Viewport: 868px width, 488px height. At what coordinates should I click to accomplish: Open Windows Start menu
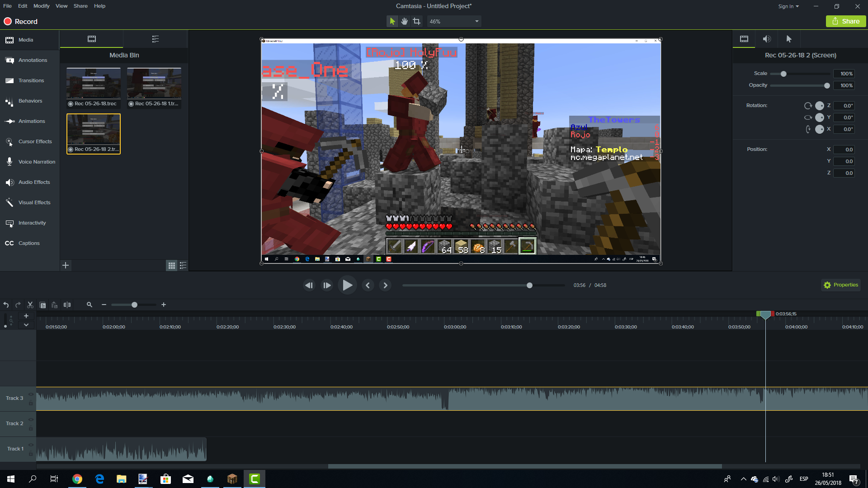tap(11, 479)
